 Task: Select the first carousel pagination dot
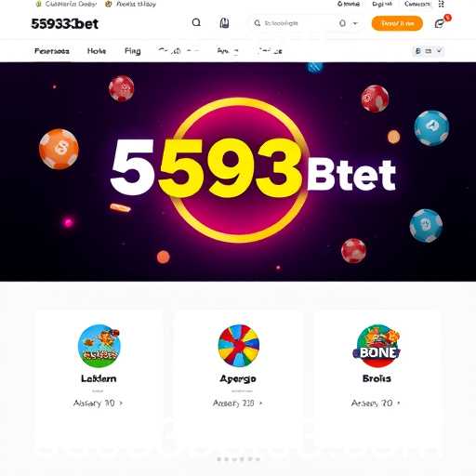(219, 459)
